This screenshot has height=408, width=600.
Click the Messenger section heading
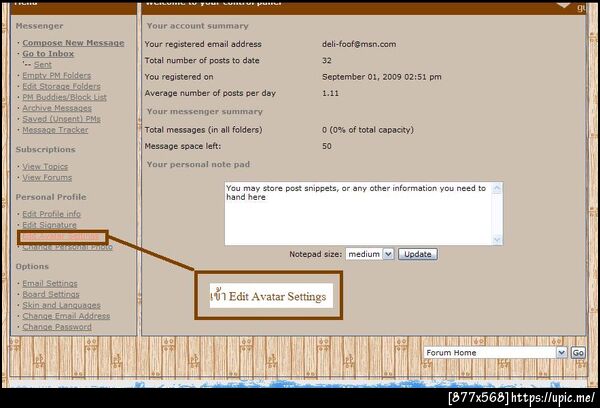click(39, 26)
